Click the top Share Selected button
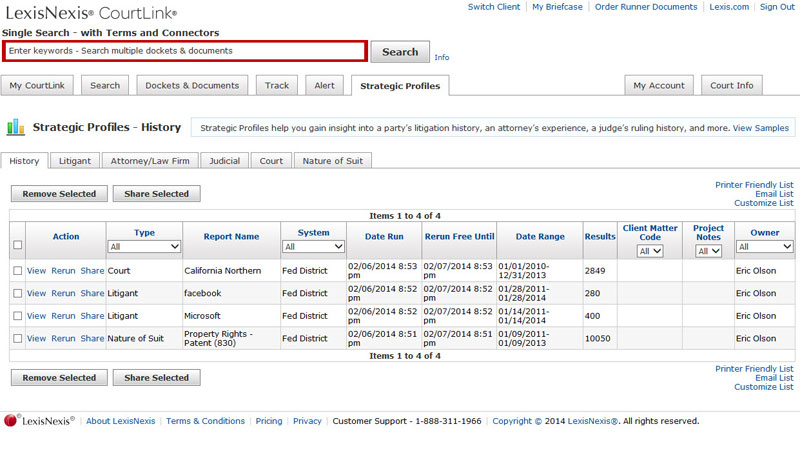The height and width of the screenshot is (462, 800). coord(156,194)
